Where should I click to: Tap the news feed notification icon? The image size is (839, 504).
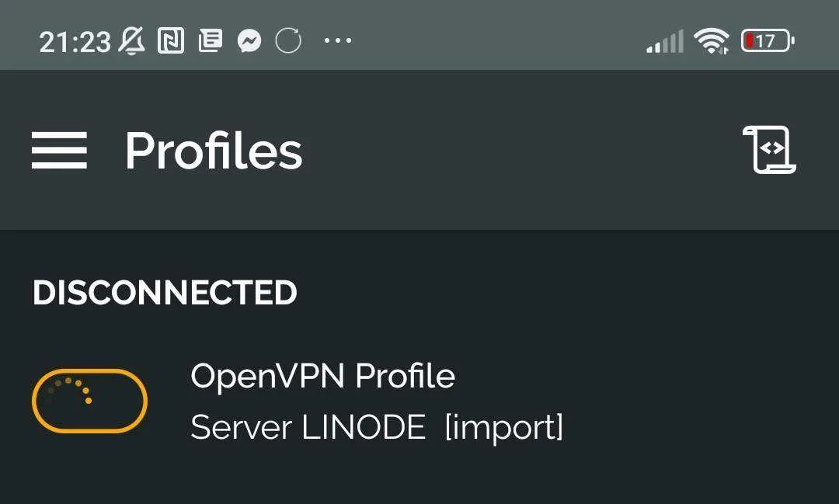[x=211, y=40]
